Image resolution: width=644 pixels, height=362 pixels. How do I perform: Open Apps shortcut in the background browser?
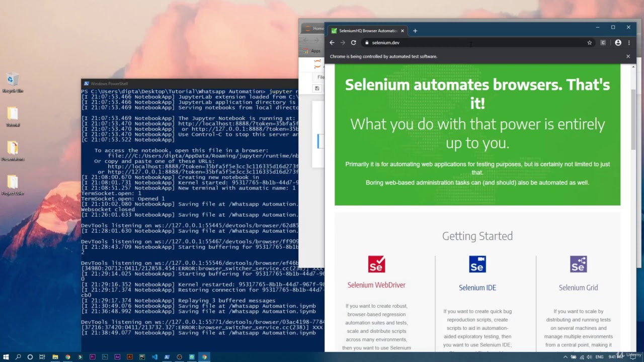pyautogui.click(x=312, y=51)
